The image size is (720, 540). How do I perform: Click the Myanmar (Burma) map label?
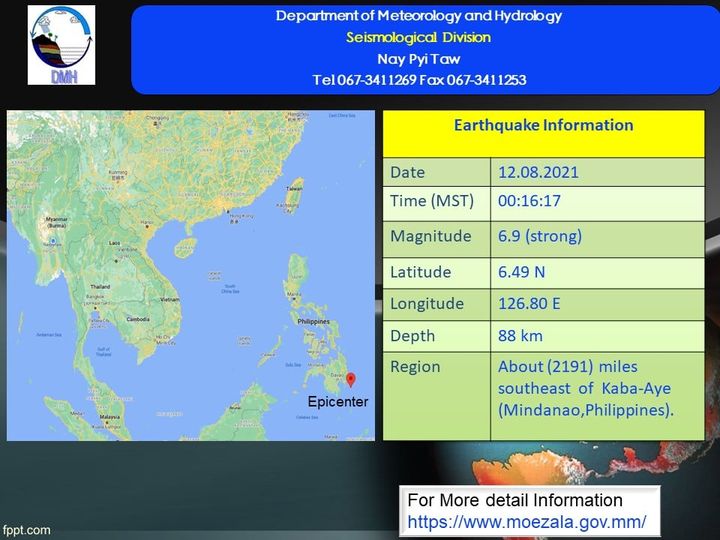(57, 222)
